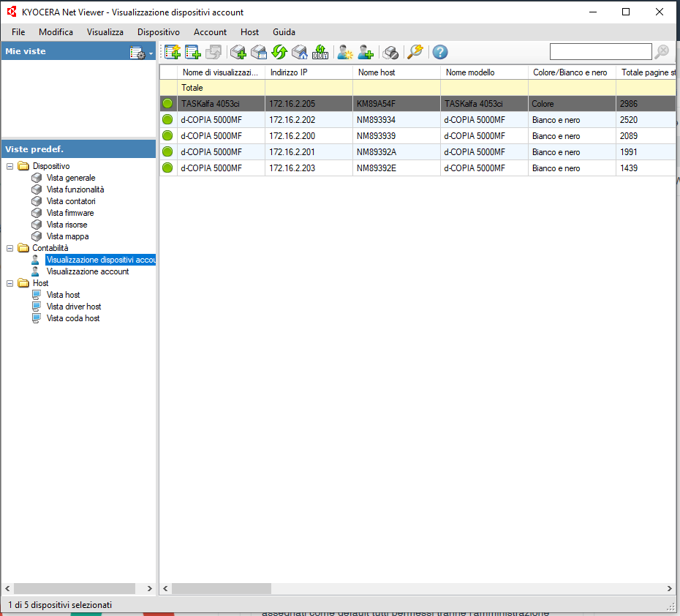The image size is (680, 616).
Task: Open the Modifica menu
Action: (56, 32)
